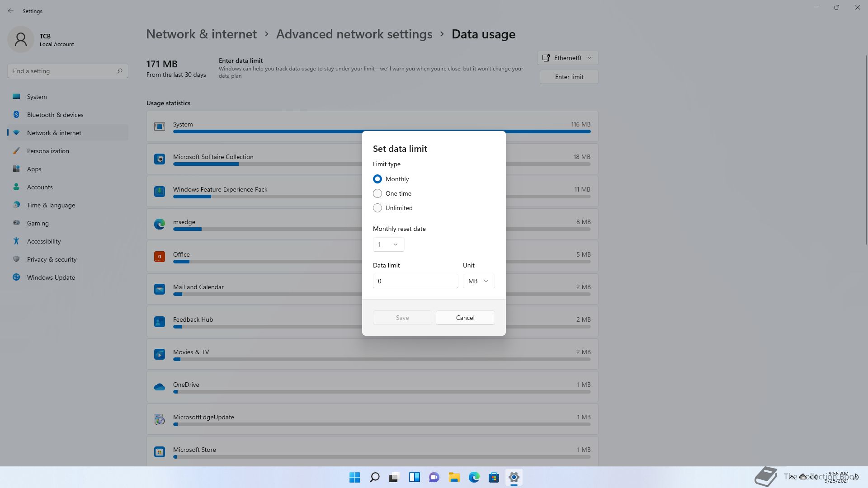Open Accounts settings category
The height and width of the screenshot is (488, 868).
[x=68, y=187]
